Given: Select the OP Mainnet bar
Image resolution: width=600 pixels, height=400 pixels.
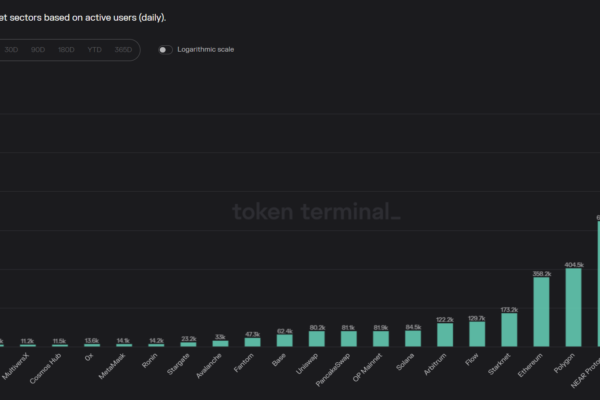Looking at the screenshot, I should [x=381, y=339].
